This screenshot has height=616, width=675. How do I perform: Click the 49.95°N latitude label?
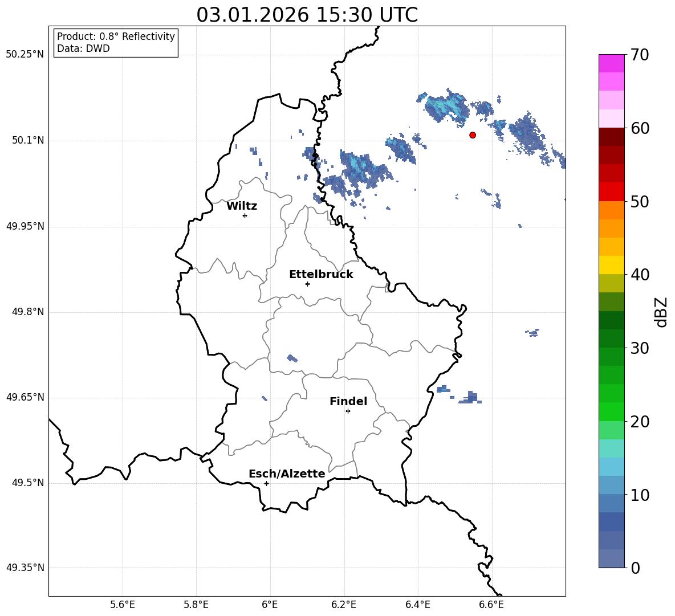pos(25,226)
